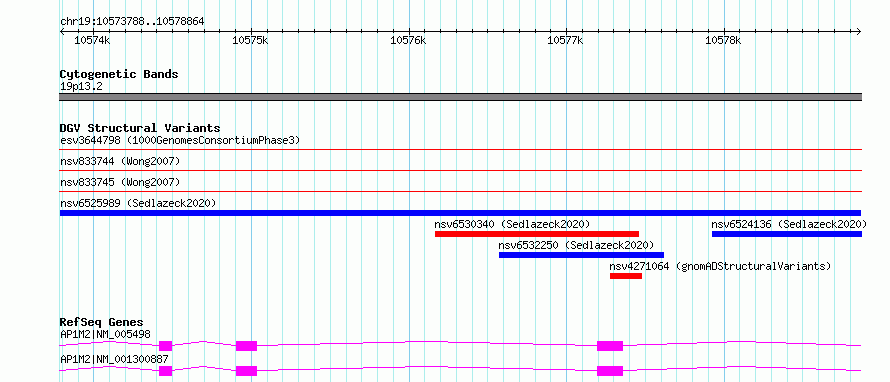Click the 10574k ruler label
The height and width of the screenshot is (382, 890).
pyautogui.click(x=93, y=41)
